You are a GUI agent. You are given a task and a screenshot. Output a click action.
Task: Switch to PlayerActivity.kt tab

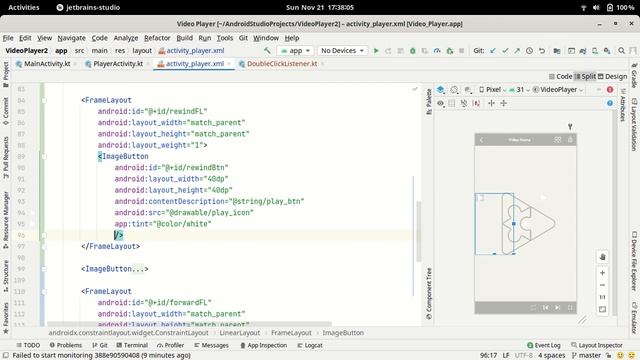pos(118,64)
